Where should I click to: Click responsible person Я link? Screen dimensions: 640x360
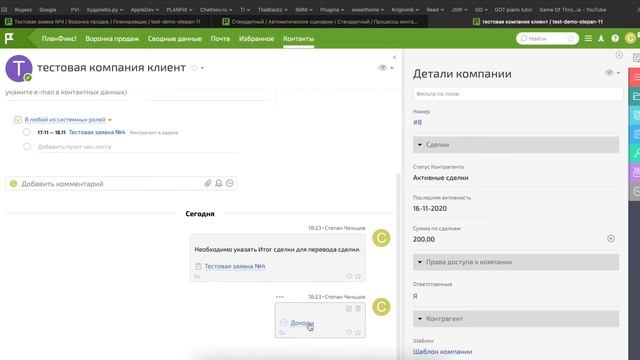click(x=415, y=296)
